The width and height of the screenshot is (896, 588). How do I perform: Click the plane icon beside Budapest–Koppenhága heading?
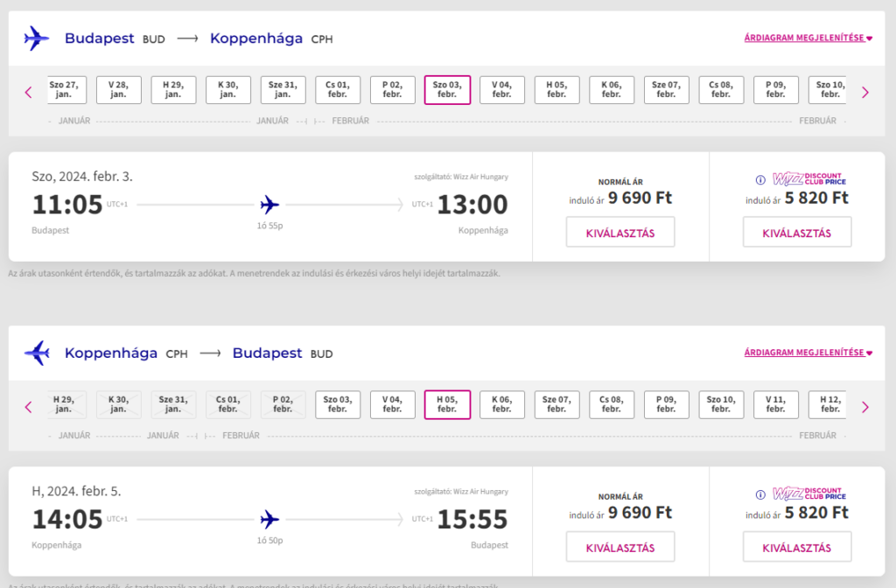(37, 38)
